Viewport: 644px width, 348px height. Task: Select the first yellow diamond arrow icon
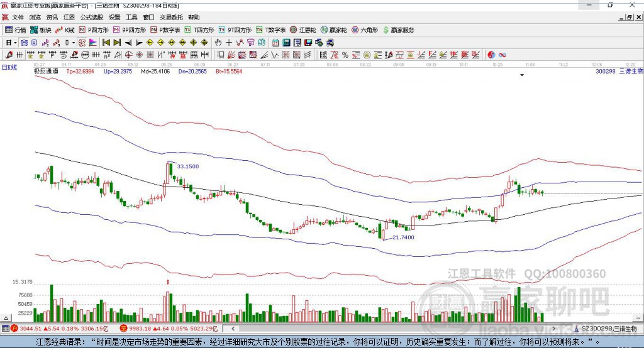click(x=150, y=43)
